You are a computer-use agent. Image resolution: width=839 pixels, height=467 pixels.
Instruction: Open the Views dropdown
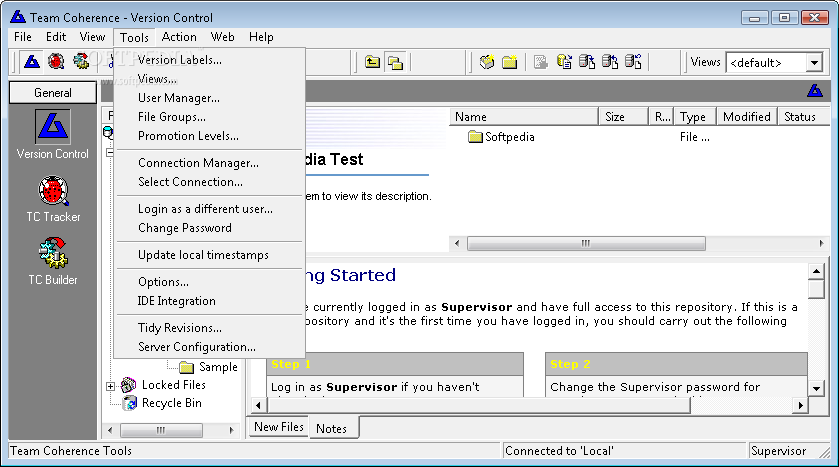pyautogui.click(x=814, y=63)
